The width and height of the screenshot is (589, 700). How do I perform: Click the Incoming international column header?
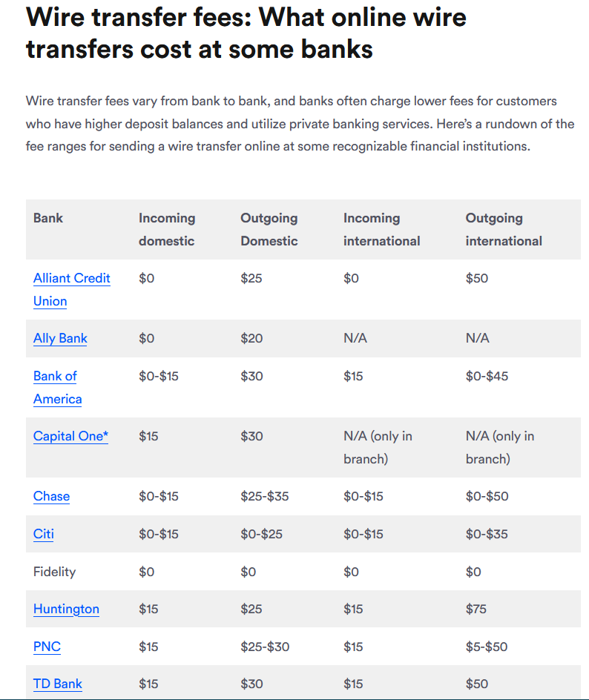click(x=381, y=229)
